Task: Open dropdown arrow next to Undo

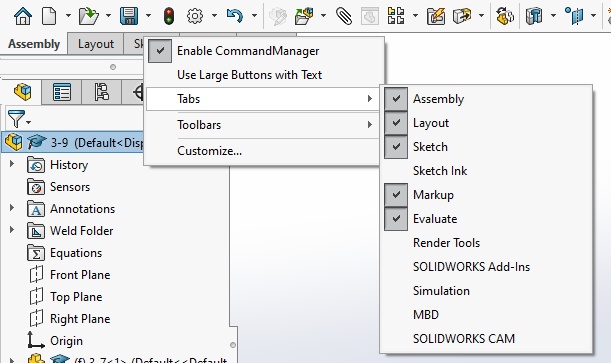Action: click(x=254, y=16)
